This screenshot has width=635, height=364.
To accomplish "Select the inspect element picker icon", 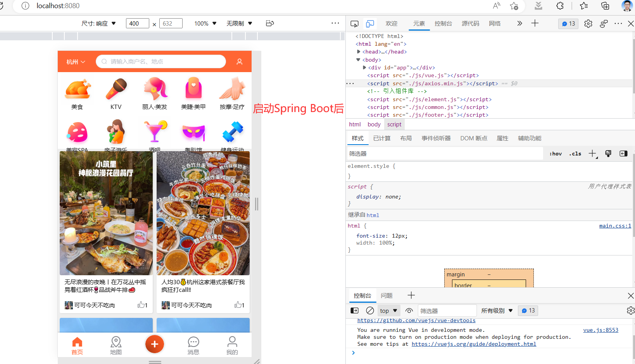I will pyautogui.click(x=354, y=24).
